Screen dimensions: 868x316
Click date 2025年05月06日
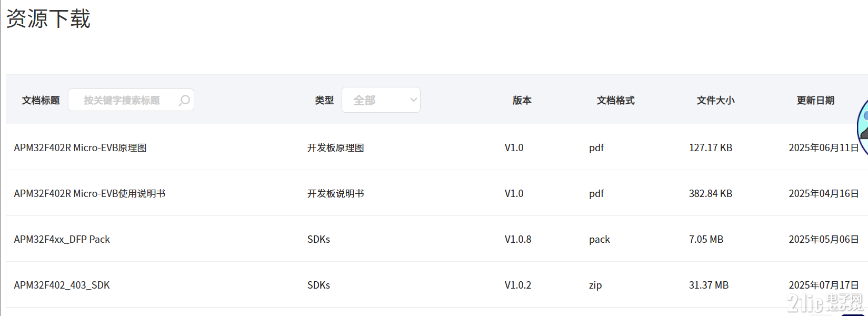tap(824, 240)
